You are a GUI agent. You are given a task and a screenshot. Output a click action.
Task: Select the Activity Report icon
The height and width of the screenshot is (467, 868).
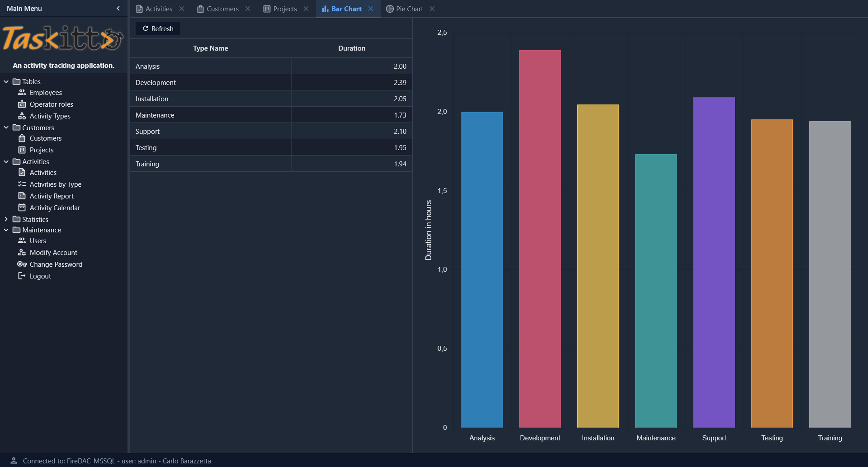tap(22, 196)
